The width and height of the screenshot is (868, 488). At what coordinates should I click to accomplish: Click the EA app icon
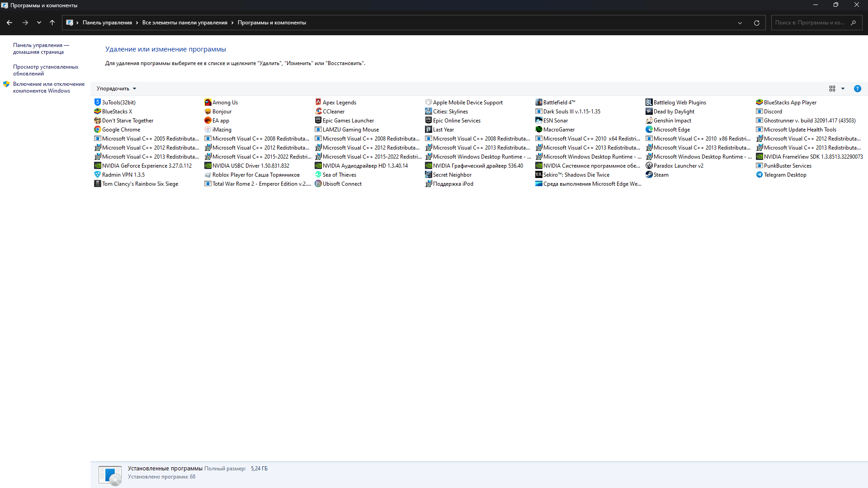pyautogui.click(x=208, y=120)
